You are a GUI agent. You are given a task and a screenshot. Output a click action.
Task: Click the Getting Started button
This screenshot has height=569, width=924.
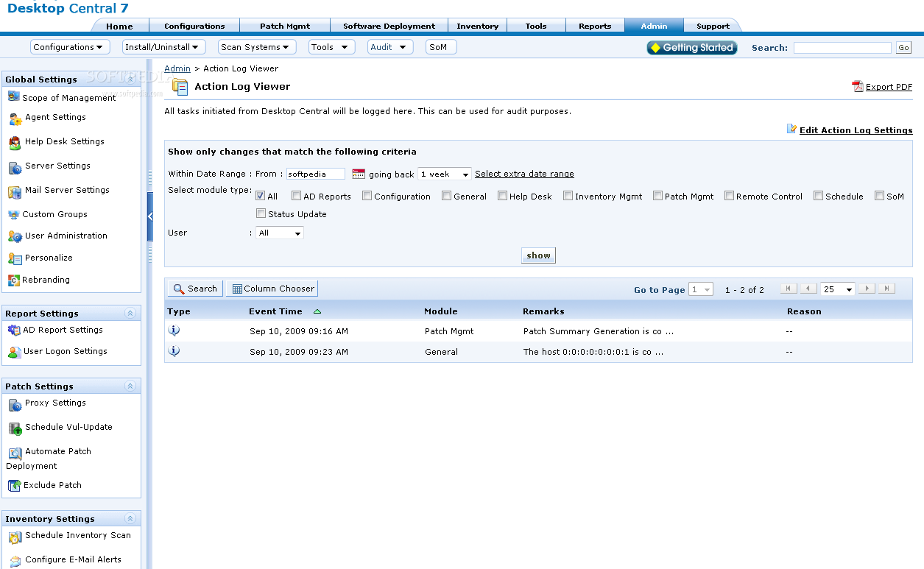pos(691,47)
